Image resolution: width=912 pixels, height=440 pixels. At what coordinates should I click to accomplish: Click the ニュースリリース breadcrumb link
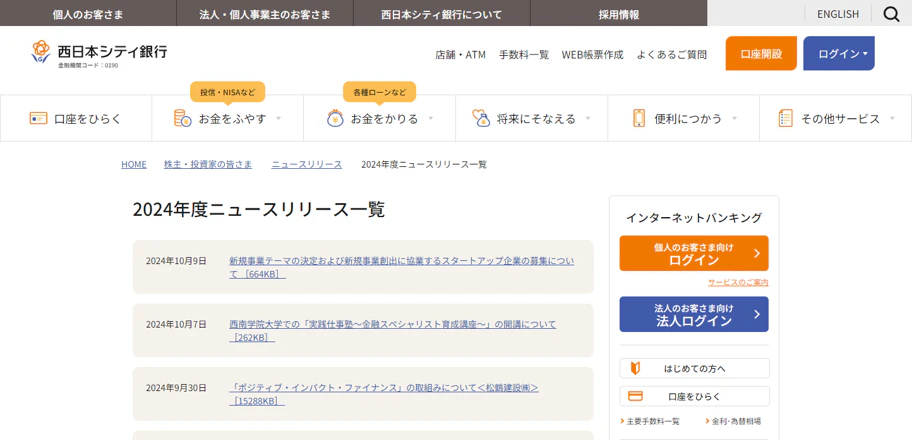coord(306,164)
